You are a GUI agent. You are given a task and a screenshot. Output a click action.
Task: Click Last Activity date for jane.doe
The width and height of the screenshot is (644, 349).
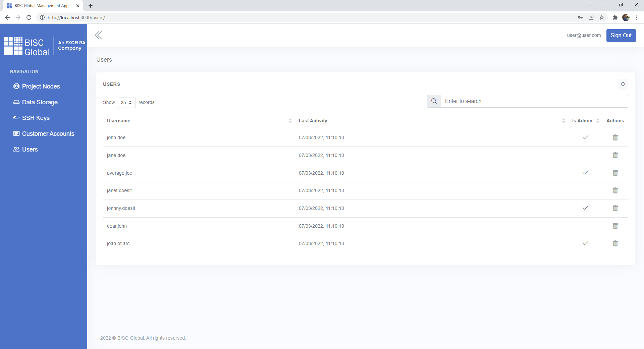(321, 155)
